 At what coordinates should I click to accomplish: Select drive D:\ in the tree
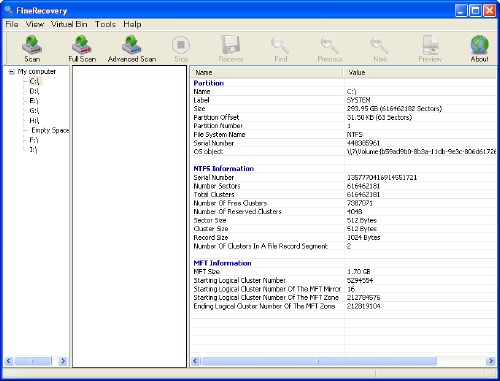point(34,91)
